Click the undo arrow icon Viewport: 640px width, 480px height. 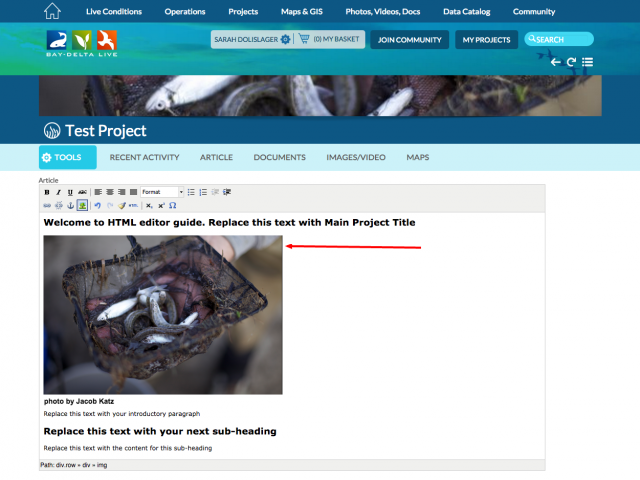(97, 205)
